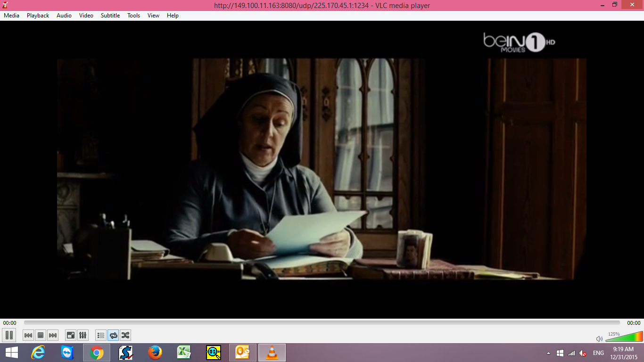Toggle random shuffle playback
This screenshot has height=362, width=644.
click(x=125, y=335)
